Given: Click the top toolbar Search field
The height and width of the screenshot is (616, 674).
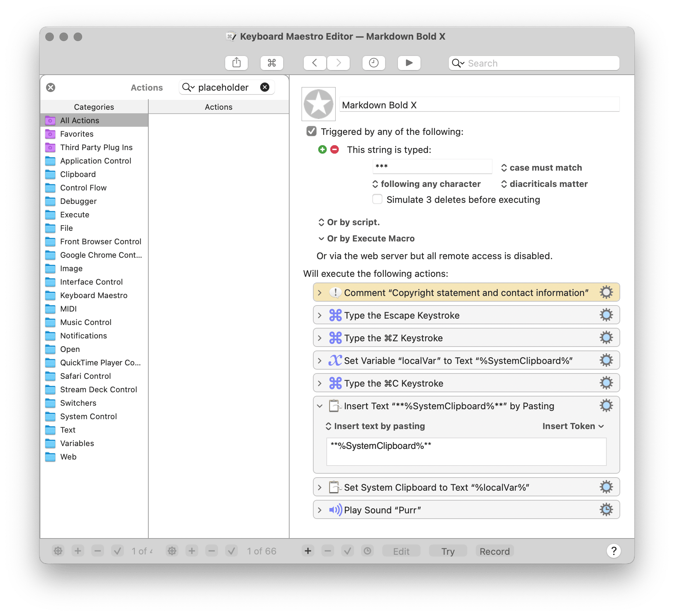Looking at the screenshot, I should [534, 63].
